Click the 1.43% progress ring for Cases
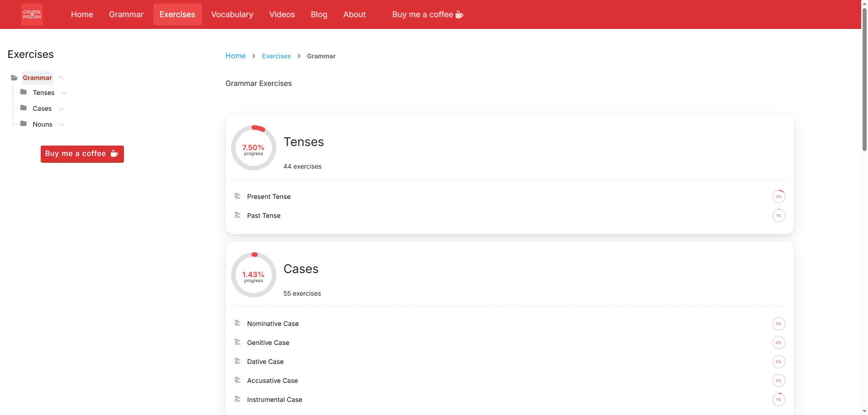The height and width of the screenshot is (415, 868). tap(253, 274)
